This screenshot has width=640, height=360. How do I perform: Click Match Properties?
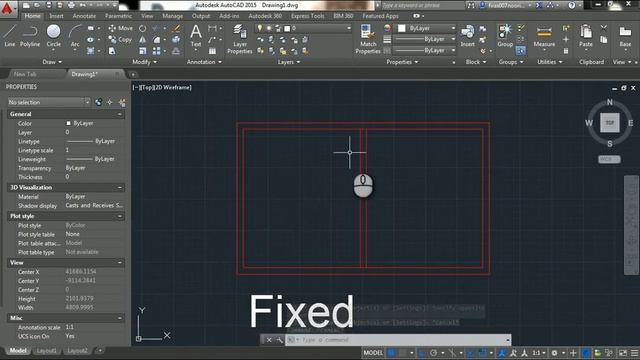pyautogui.click(x=368, y=39)
